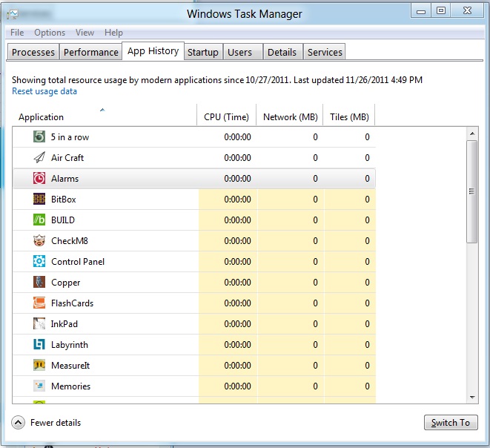Select the Air Craft name
This screenshot has height=448, width=490.
coord(67,157)
